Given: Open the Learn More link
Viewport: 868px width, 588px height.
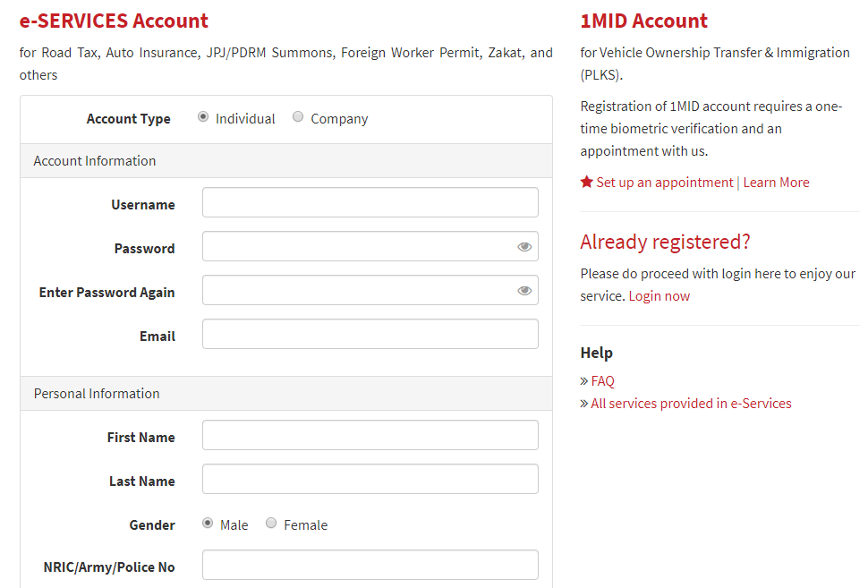Looking at the screenshot, I should (x=776, y=183).
